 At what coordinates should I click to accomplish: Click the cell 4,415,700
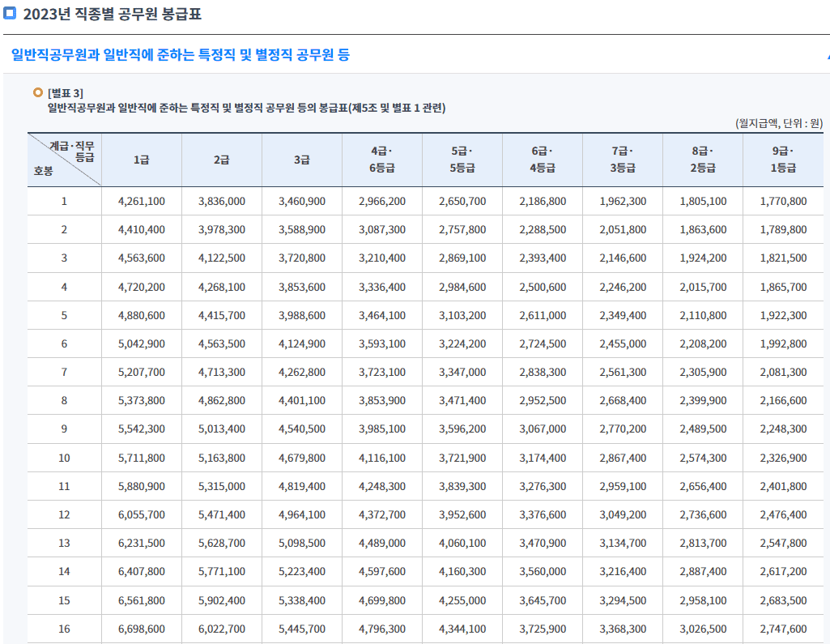[222, 316]
